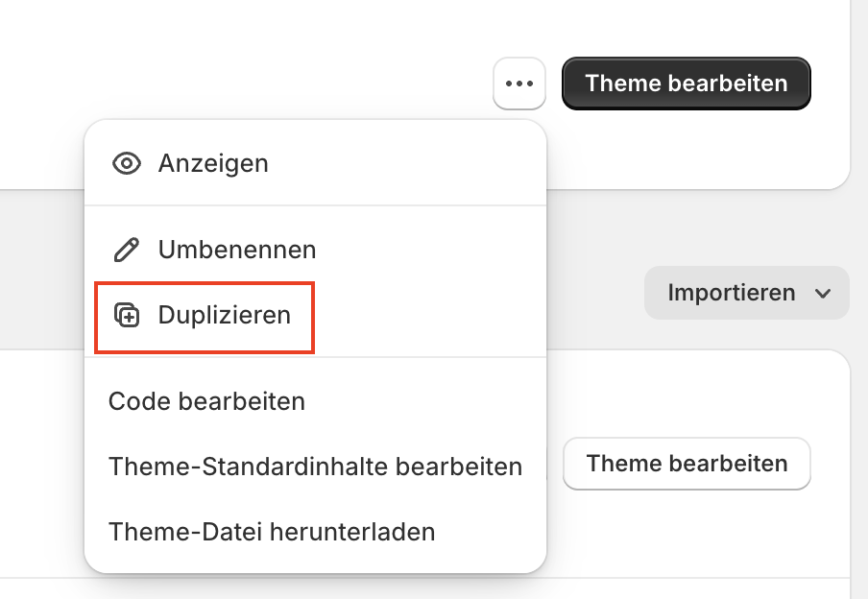Image resolution: width=868 pixels, height=599 pixels.
Task: Click the dark Theme bearbeiten button
Action: (x=687, y=84)
